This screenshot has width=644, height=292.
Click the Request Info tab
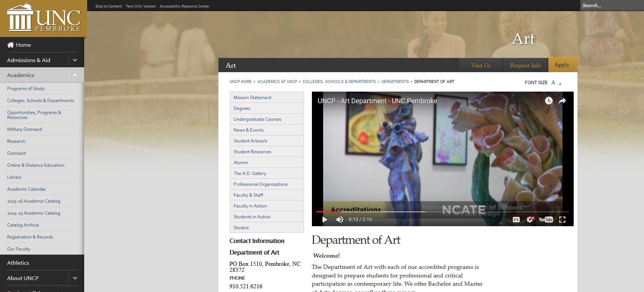[x=525, y=65]
